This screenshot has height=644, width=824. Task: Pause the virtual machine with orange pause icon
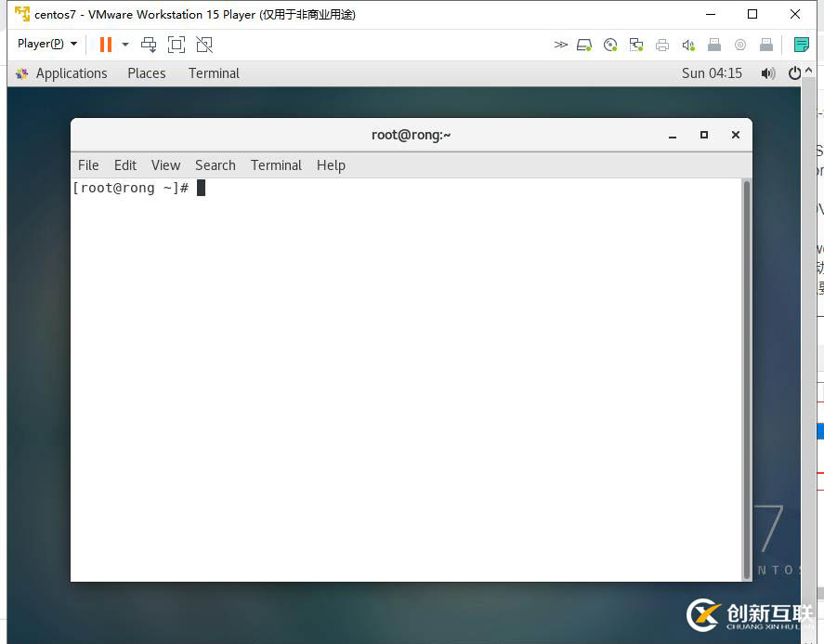coord(106,45)
